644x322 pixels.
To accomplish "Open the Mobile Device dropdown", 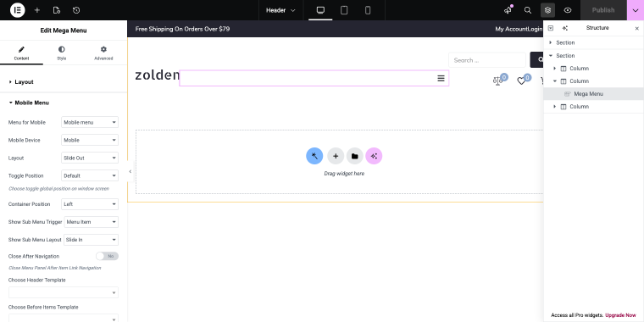I will tap(90, 140).
